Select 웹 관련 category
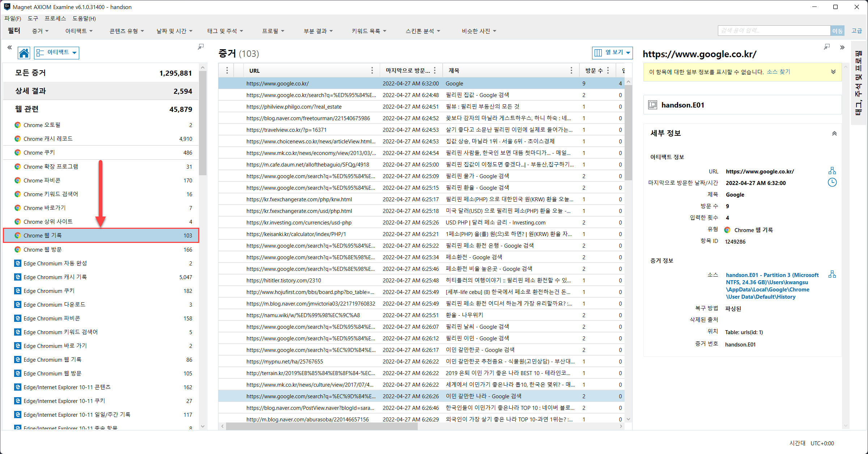Viewport: 868px width, 454px height. click(x=101, y=109)
